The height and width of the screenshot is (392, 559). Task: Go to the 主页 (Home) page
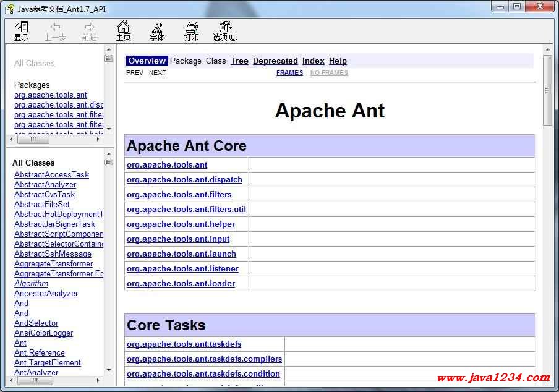tap(123, 32)
